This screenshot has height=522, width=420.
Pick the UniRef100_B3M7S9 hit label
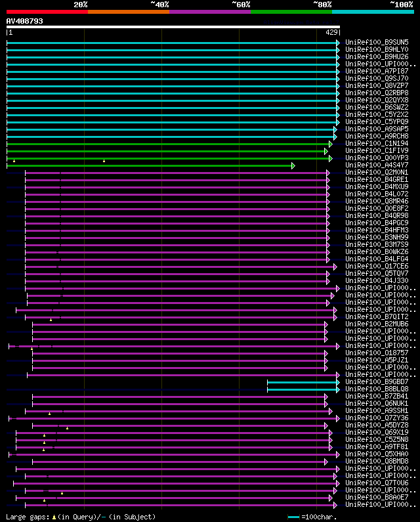coord(377,244)
